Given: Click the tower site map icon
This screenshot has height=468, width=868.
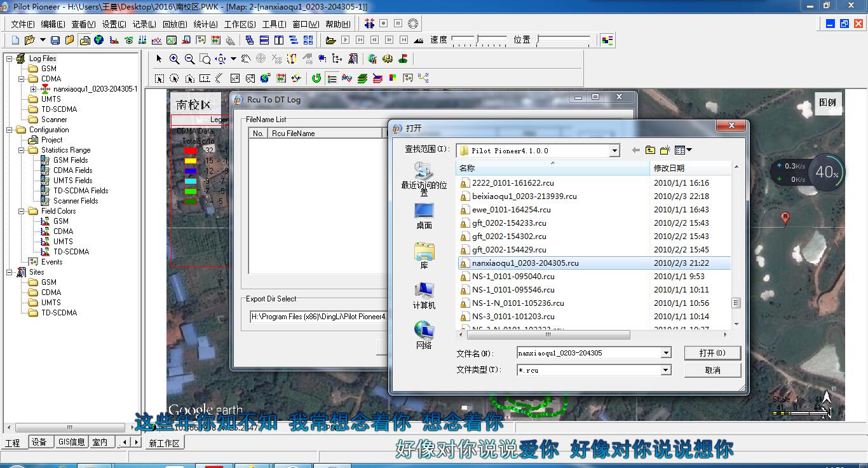Looking at the screenshot, I should point(353,59).
